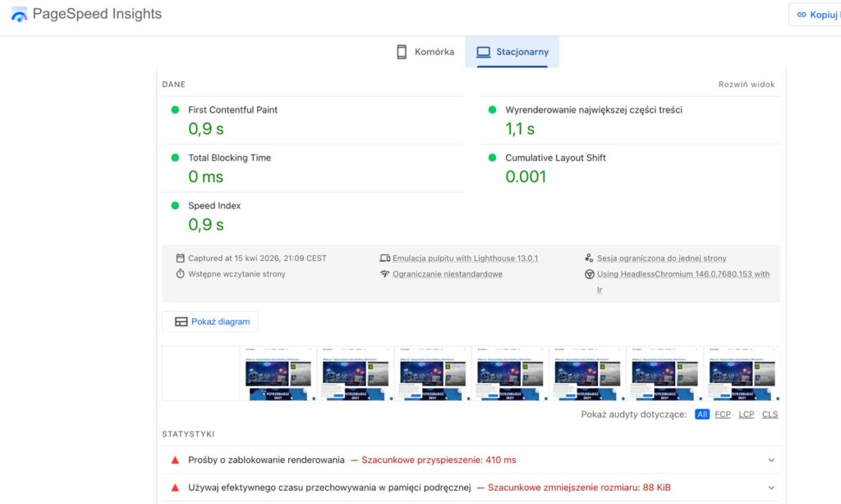Image resolution: width=841 pixels, height=504 pixels.
Task: Click the stopwatch icon beside Wstępne wczytanie strony
Action: point(180,274)
